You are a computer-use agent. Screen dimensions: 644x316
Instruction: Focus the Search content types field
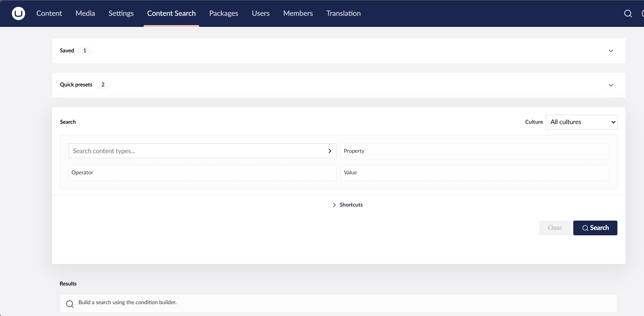pos(202,151)
